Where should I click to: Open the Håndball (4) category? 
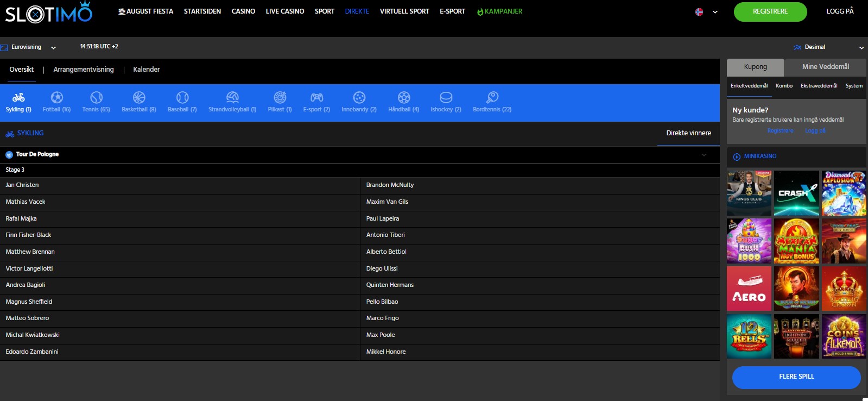pos(404,102)
